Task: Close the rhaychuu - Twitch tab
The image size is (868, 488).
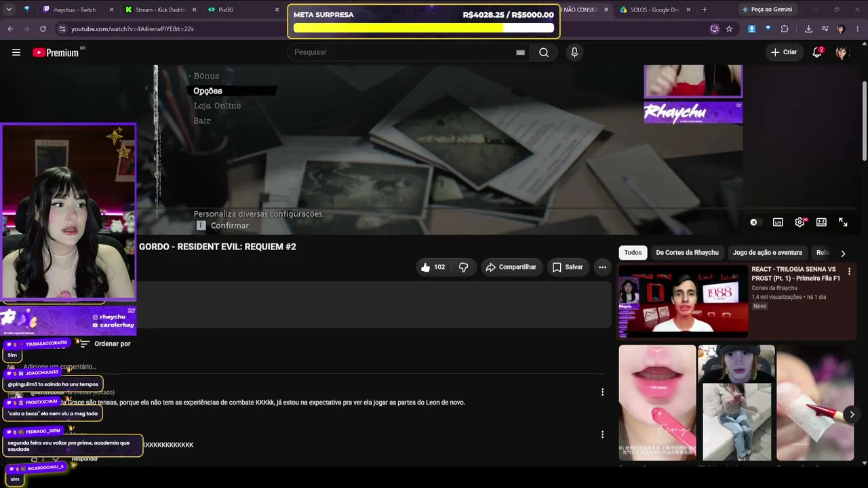Action: (x=111, y=9)
